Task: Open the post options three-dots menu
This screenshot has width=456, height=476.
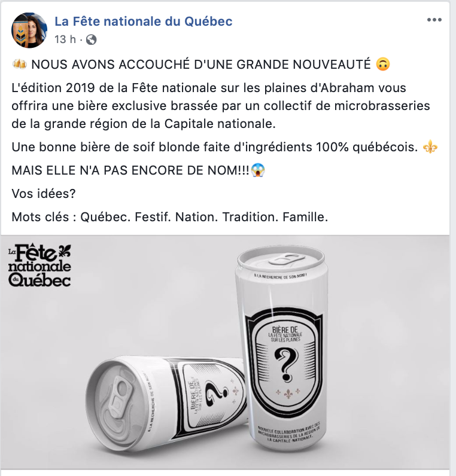Action: pyautogui.click(x=434, y=20)
